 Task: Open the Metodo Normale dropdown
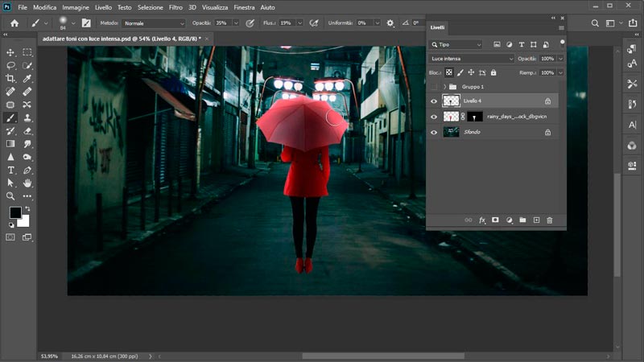tap(154, 23)
